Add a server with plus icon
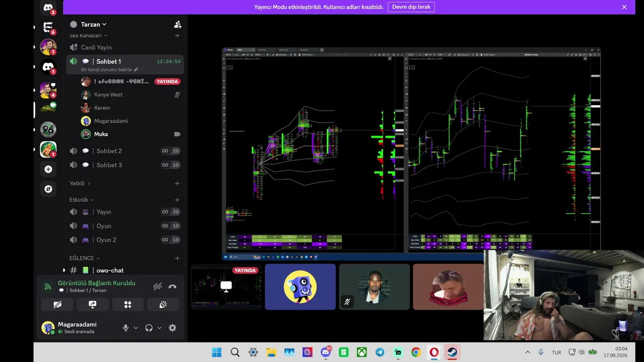 48,169
